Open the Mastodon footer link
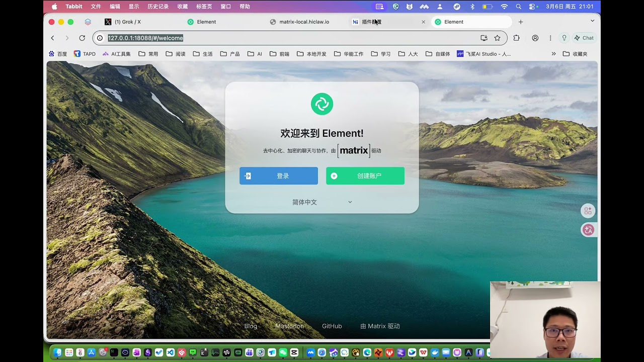Image resolution: width=644 pixels, height=362 pixels. pos(289,326)
